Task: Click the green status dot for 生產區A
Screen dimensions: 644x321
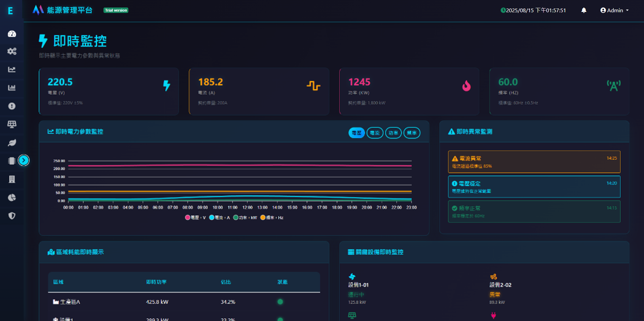Action: (280, 302)
